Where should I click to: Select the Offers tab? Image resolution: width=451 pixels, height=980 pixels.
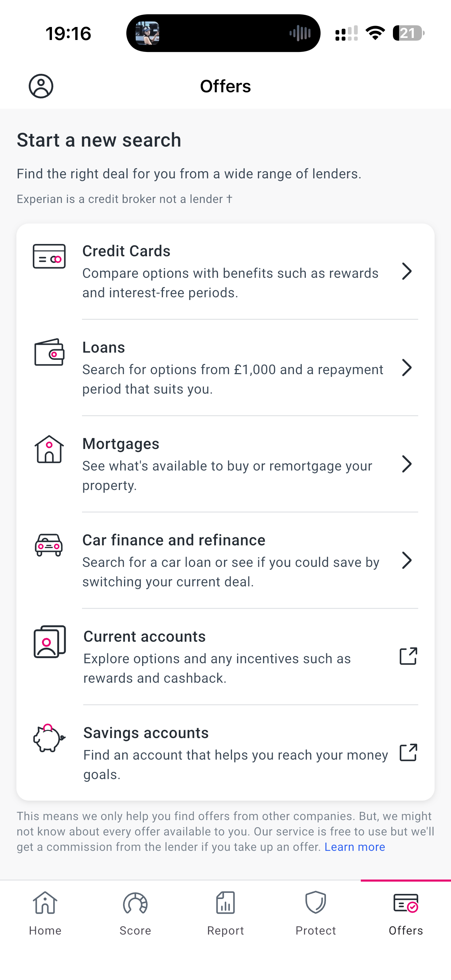click(406, 913)
